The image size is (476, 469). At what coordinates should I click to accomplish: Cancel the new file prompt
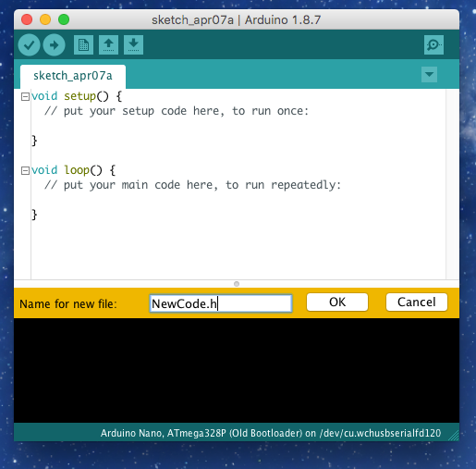417,302
